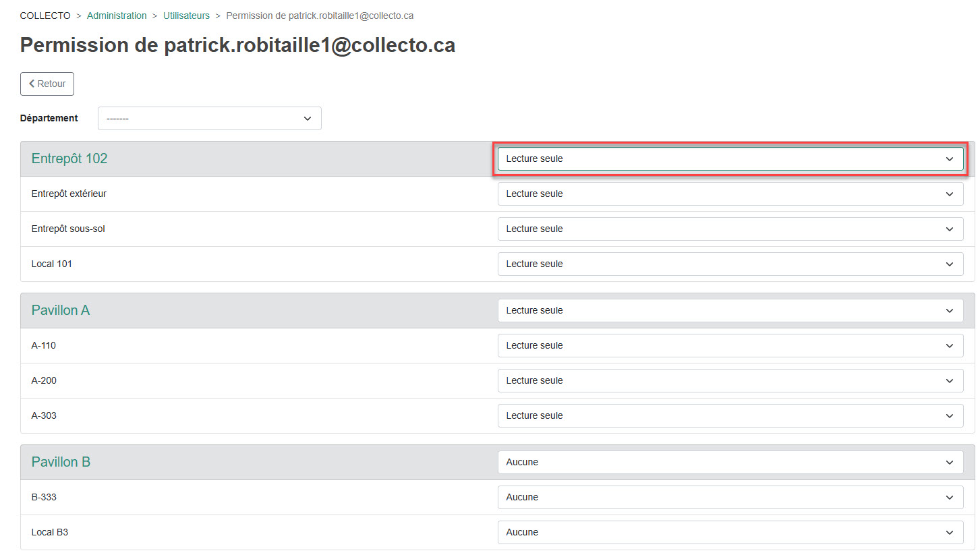Go to Utilisateurs breadcrumb link
This screenshot has height=557, width=980.
click(x=186, y=16)
